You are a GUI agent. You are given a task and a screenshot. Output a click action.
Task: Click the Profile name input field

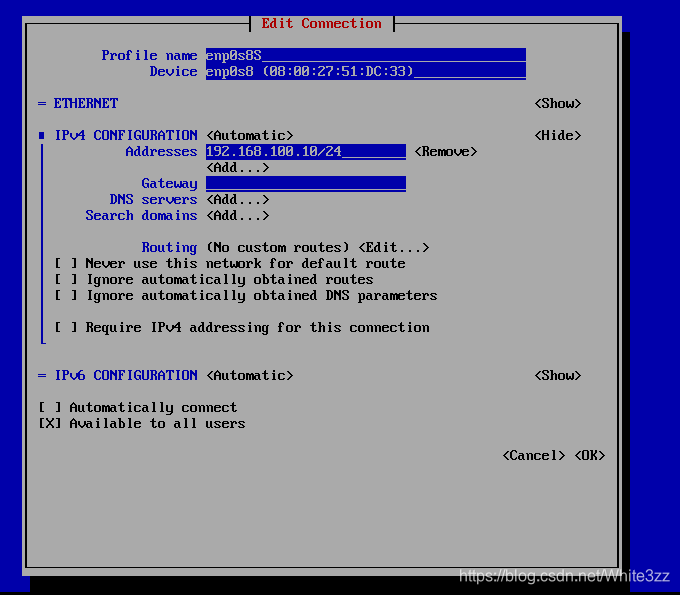pos(366,56)
